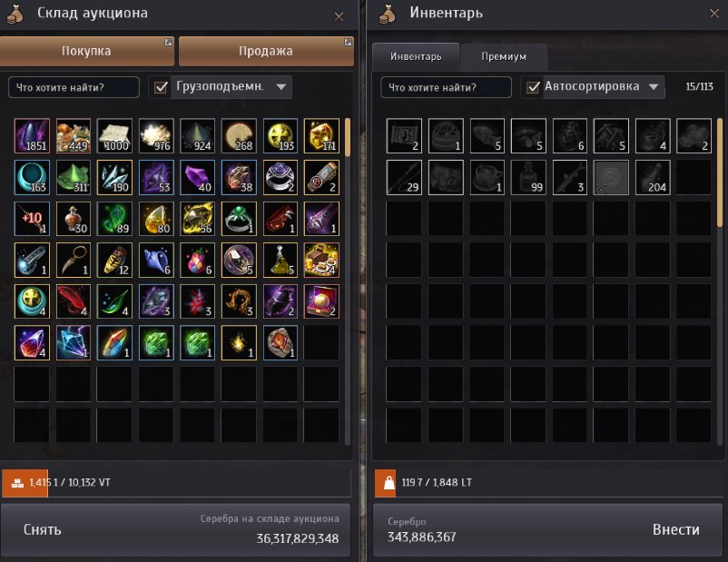Select inventory item stack showing 204

[x=653, y=177]
